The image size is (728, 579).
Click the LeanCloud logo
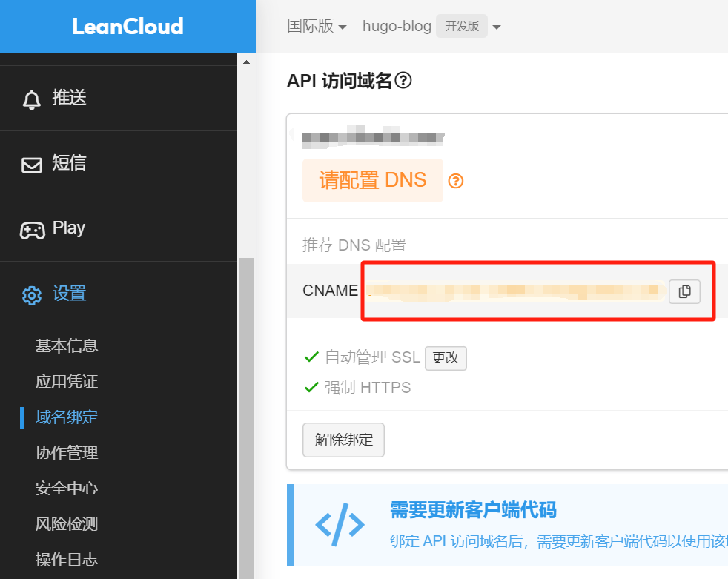[128, 27]
